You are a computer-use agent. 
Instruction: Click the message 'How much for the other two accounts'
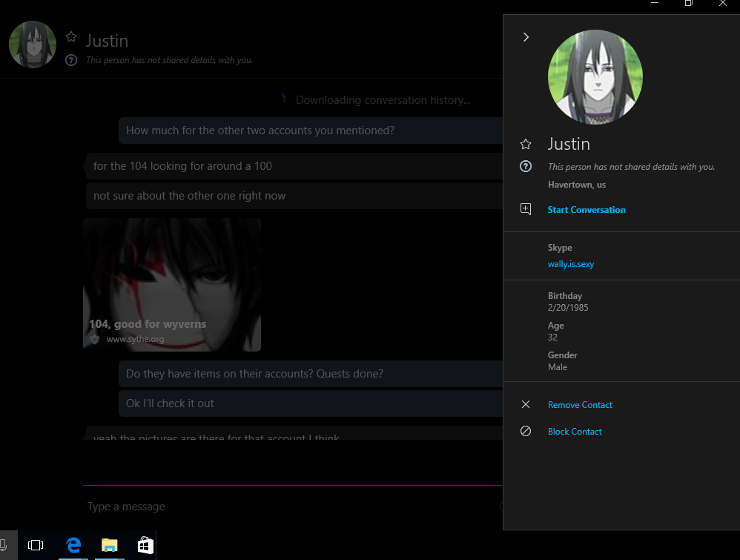[311, 131]
